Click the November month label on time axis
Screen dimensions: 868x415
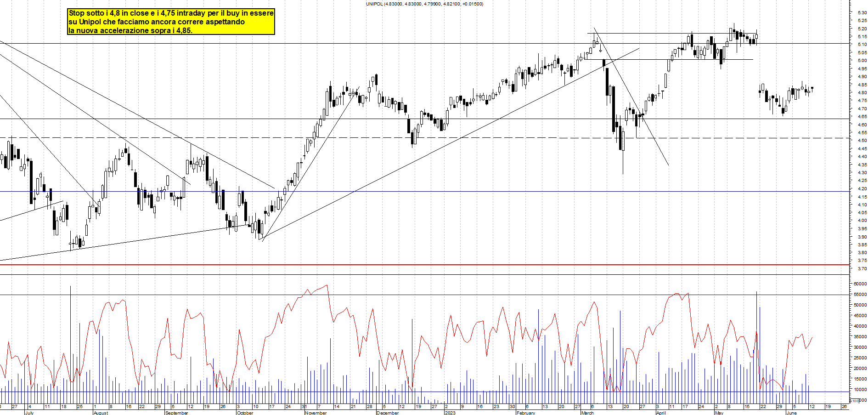[316, 413]
